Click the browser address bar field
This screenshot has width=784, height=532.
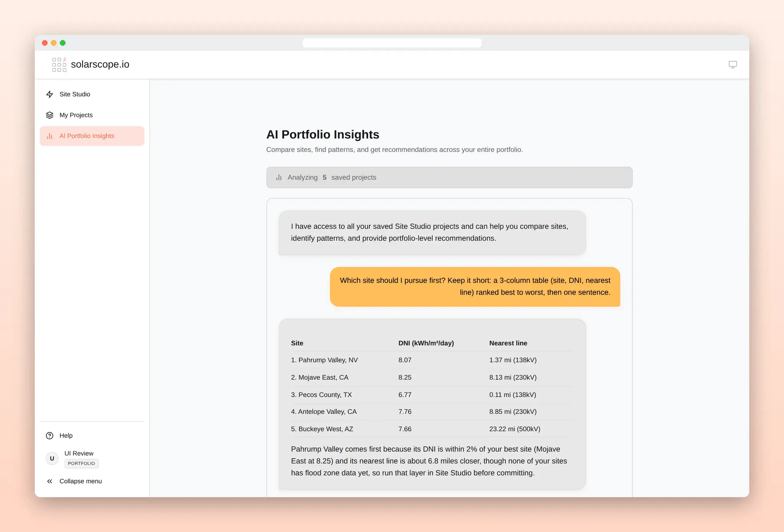click(x=392, y=43)
